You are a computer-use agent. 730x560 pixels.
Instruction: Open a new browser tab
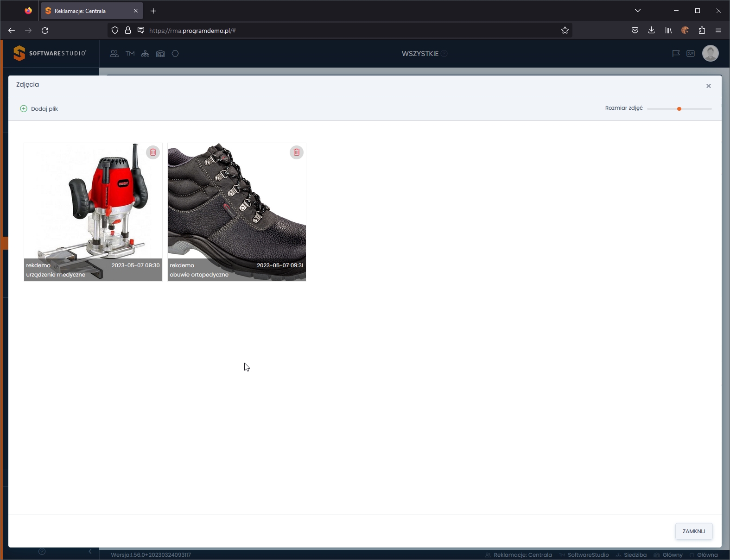pyautogui.click(x=153, y=11)
